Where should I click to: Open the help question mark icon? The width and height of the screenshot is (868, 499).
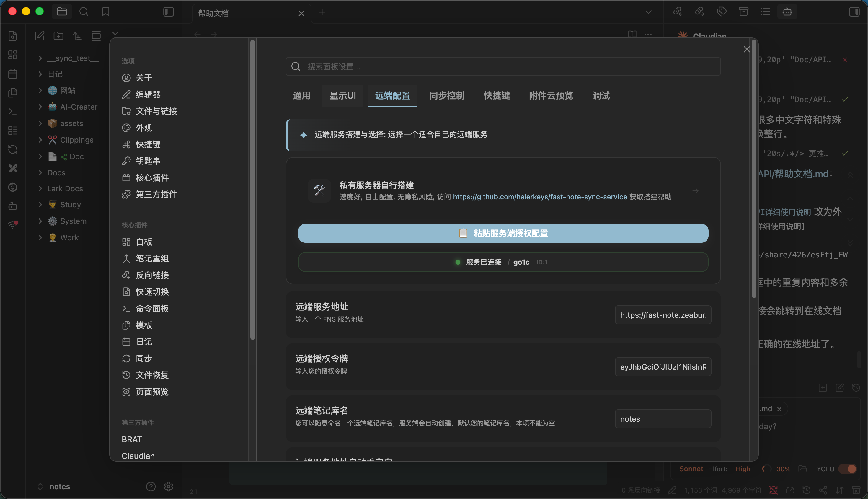coord(151,486)
